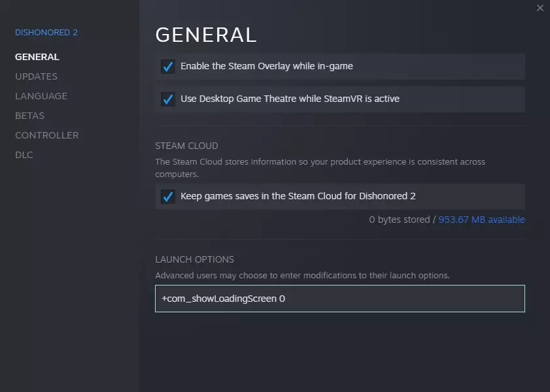
Task: Open the Updates section
Action: [x=36, y=76]
